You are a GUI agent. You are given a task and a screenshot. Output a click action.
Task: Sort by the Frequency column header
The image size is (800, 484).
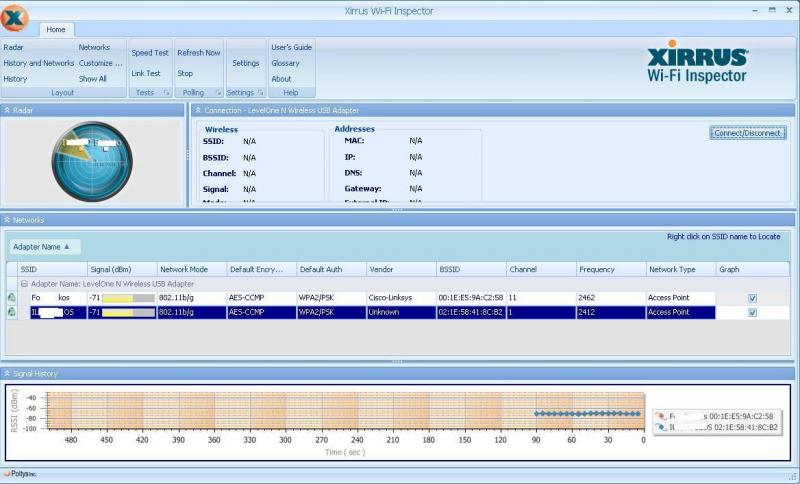611,269
